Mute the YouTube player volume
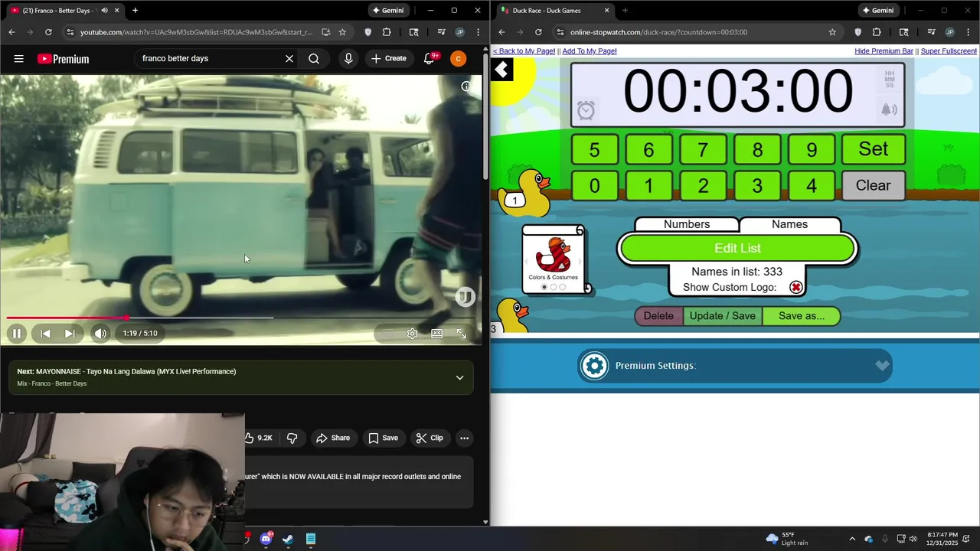This screenshot has width=980, height=551. click(100, 333)
